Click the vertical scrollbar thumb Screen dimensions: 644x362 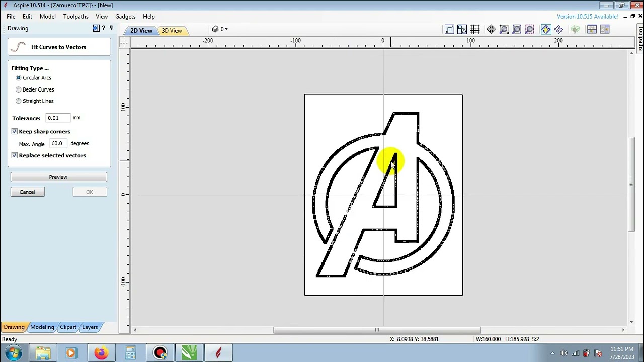pyautogui.click(x=631, y=185)
